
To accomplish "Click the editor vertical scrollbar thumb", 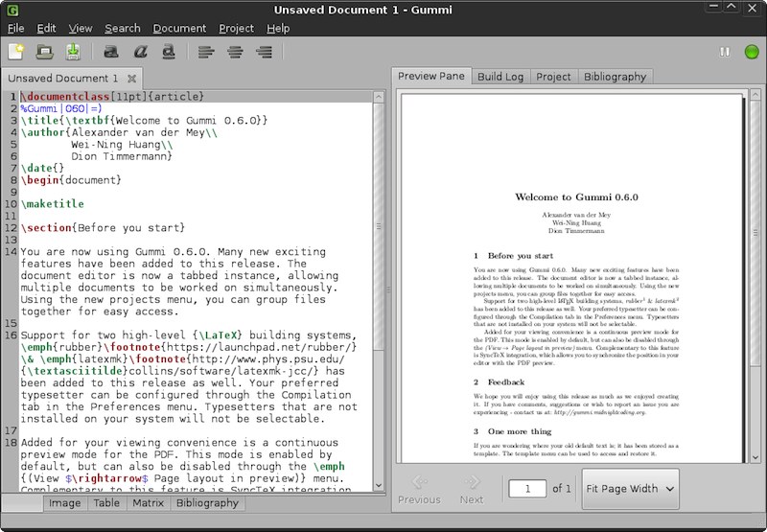I will (379, 226).
